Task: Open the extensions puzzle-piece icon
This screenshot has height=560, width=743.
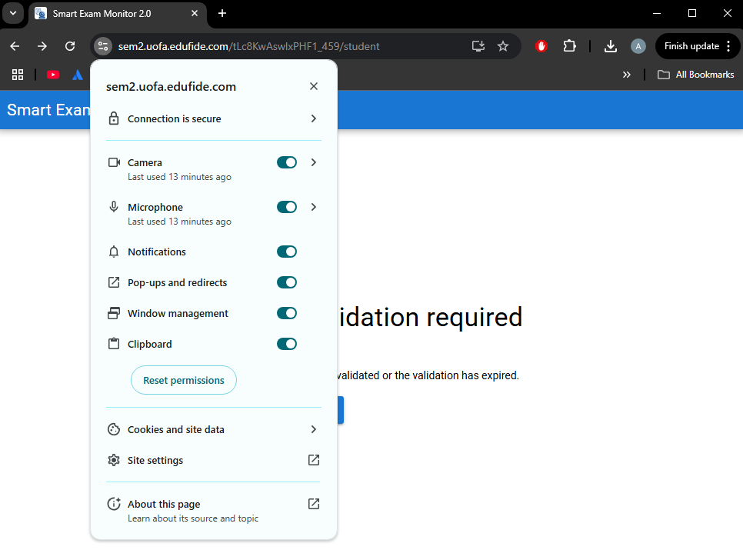Action: pyautogui.click(x=570, y=46)
